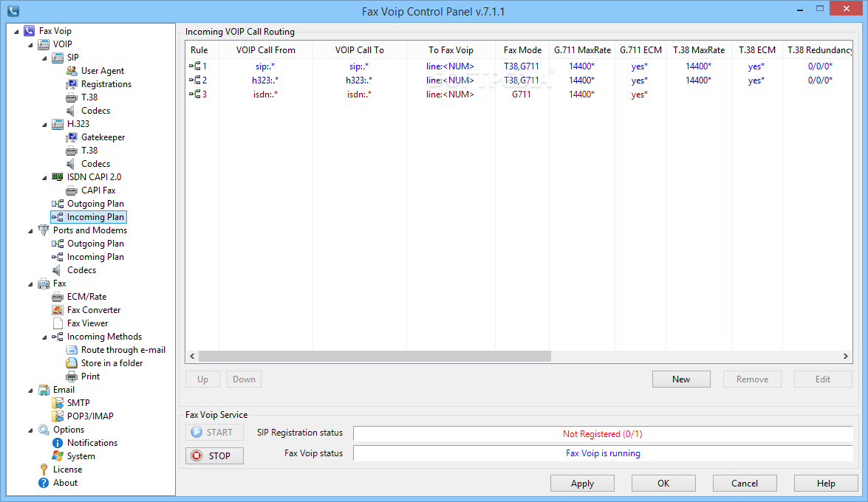Confirm with the OK button
Screen dimensions: 868x502
coord(663,484)
